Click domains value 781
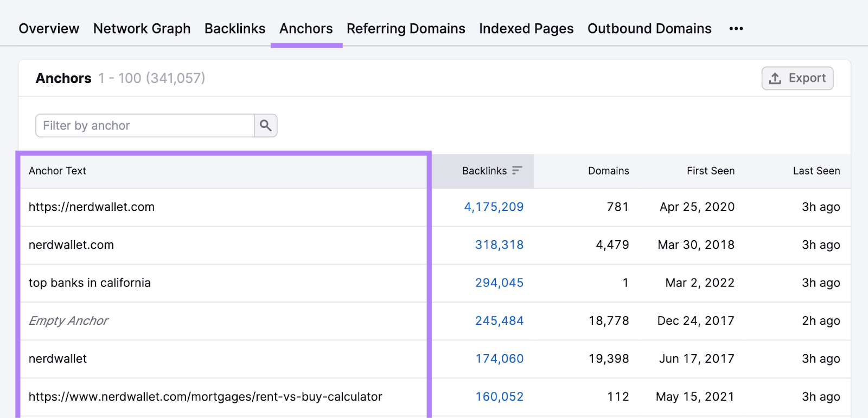Viewport: 868px width, 418px height. (x=618, y=207)
